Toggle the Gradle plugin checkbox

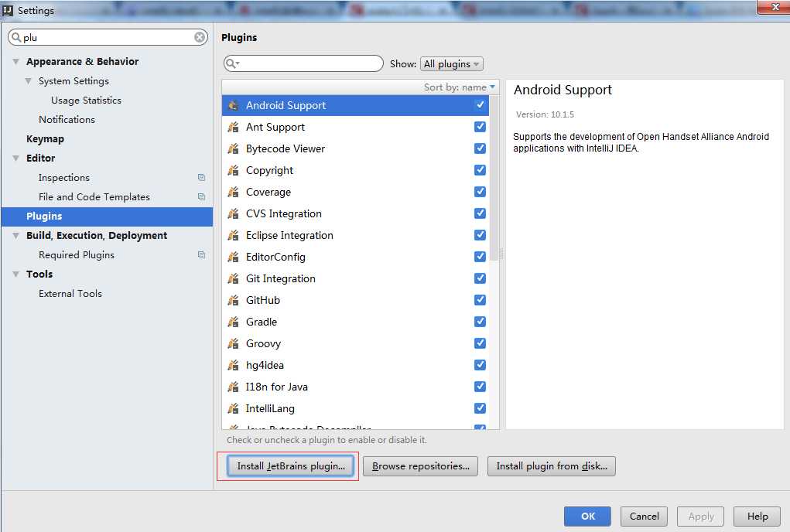click(x=480, y=321)
